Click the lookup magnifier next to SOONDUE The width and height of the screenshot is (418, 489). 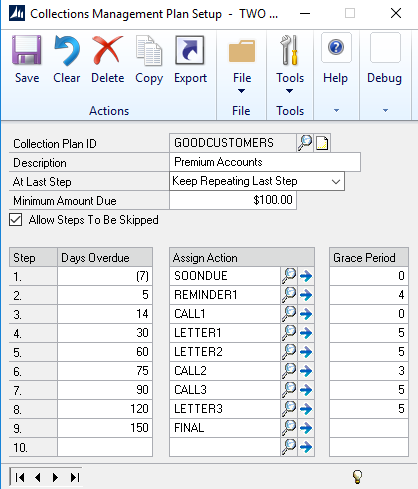[x=289, y=276]
